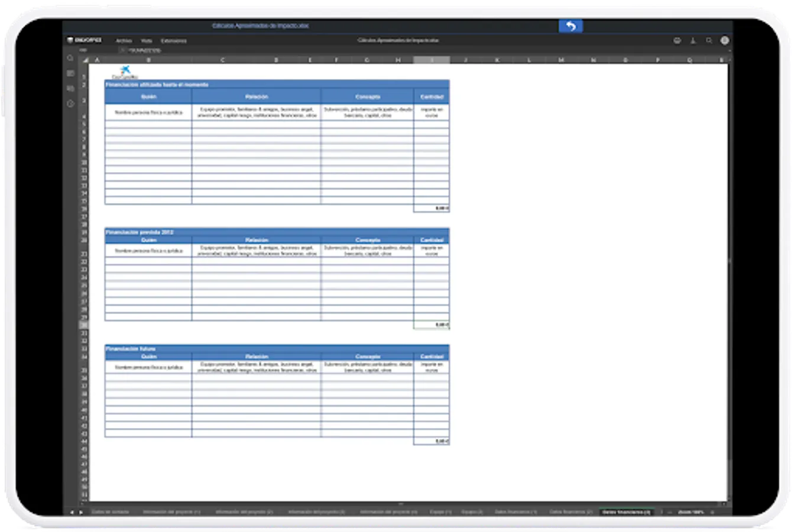794x532 pixels.
Task: Click 'Relación' header in the 2012 table
Action: (257, 240)
